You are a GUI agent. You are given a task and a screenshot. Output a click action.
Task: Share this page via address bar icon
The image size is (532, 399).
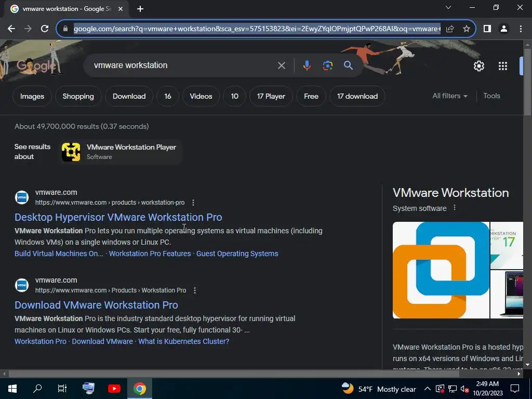click(x=450, y=29)
